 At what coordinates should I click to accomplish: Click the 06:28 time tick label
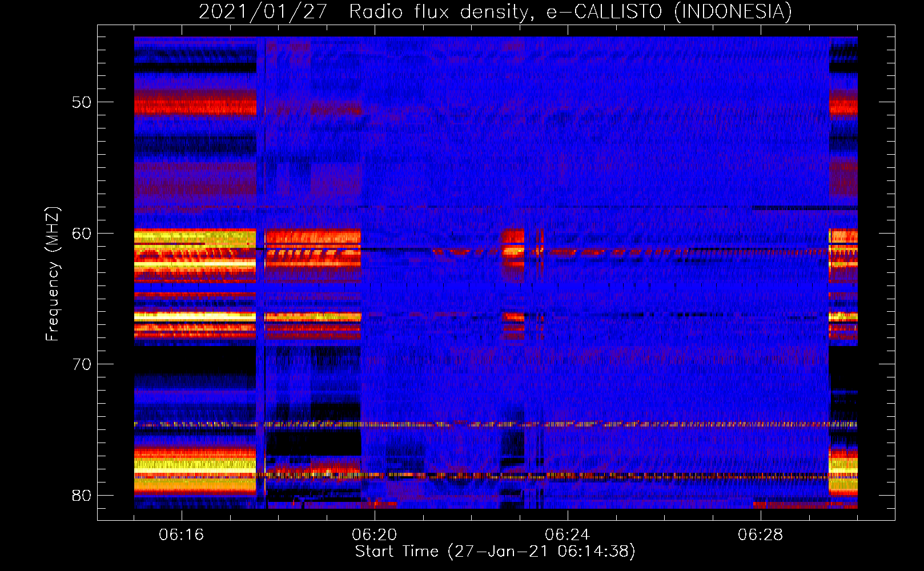[x=760, y=535]
